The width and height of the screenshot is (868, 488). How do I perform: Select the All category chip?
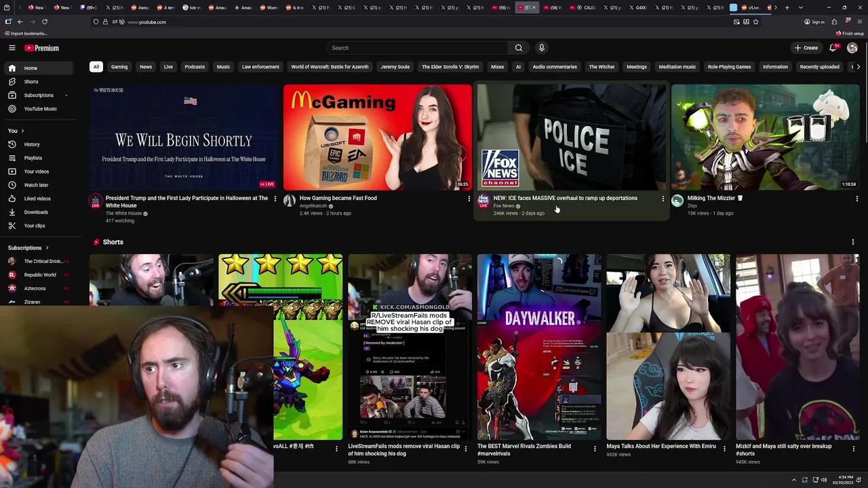pyautogui.click(x=96, y=67)
